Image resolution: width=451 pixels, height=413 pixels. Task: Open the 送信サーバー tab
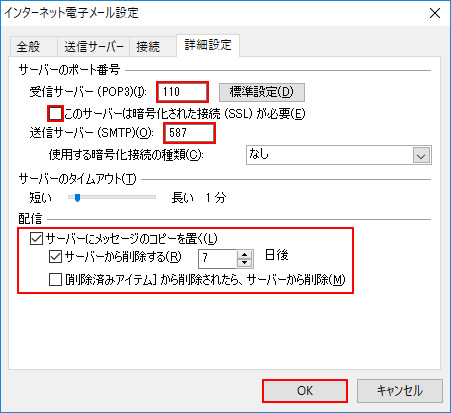pyautogui.click(x=93, y=46)
